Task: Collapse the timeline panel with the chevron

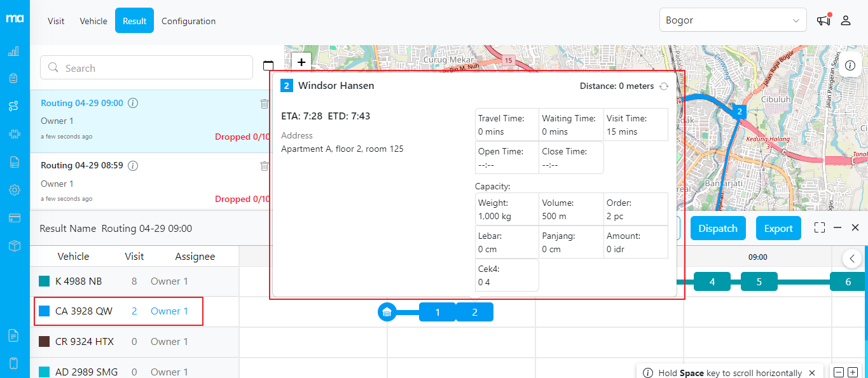Action: click(852, 259)
